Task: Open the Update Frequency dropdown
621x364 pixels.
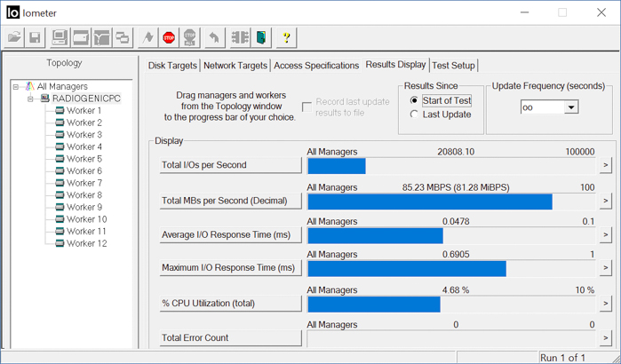Action: point(570,107)
